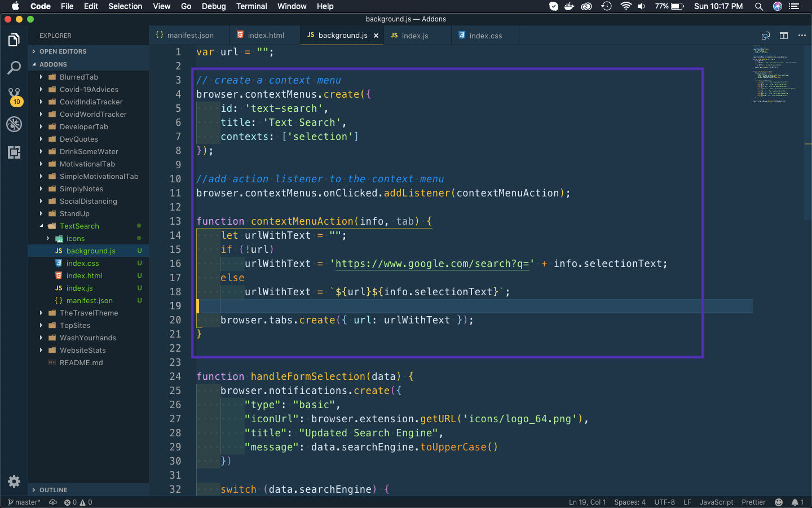
Task: Open index.css in the explorer
Action: [x=89, y=263]
